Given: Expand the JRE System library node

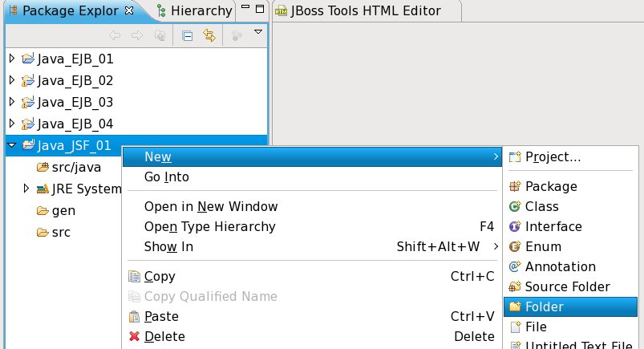Looking at the screenshot, I should pyautogui.click(x=26, y=189).
